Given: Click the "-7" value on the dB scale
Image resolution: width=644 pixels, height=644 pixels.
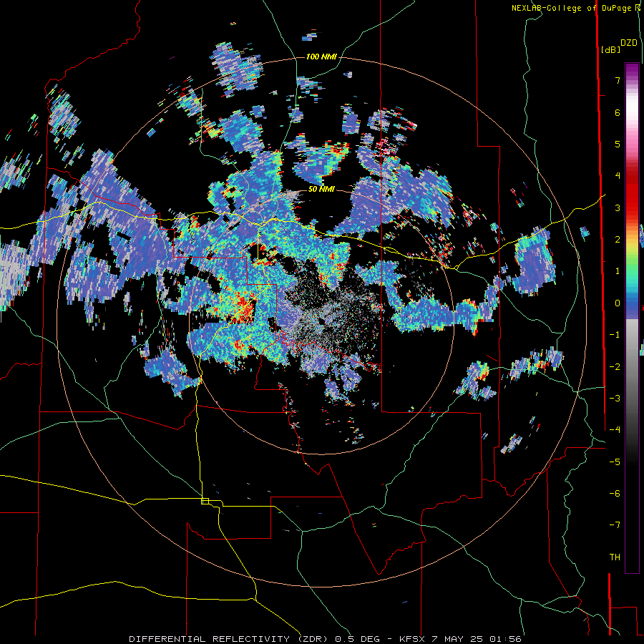Looking at the screenshot, I should point(615,525).
